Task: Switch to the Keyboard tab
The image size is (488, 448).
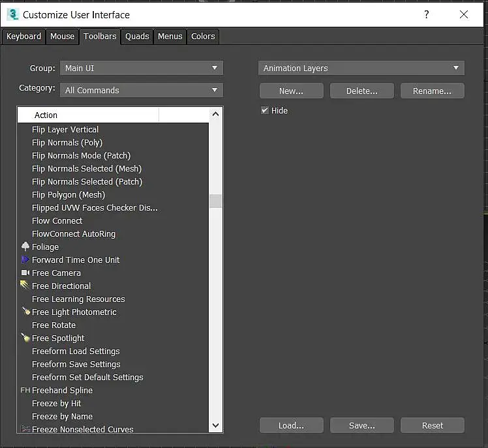Action: click(x=23, y=37)
